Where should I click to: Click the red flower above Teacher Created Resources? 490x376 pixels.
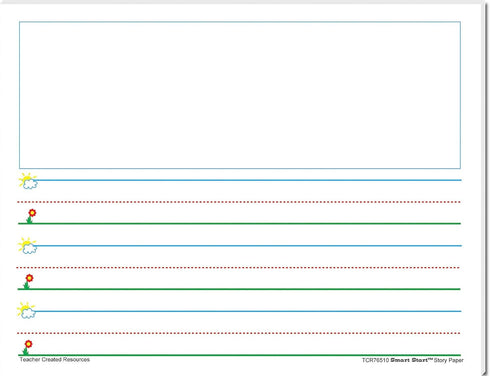coord(27,347)
